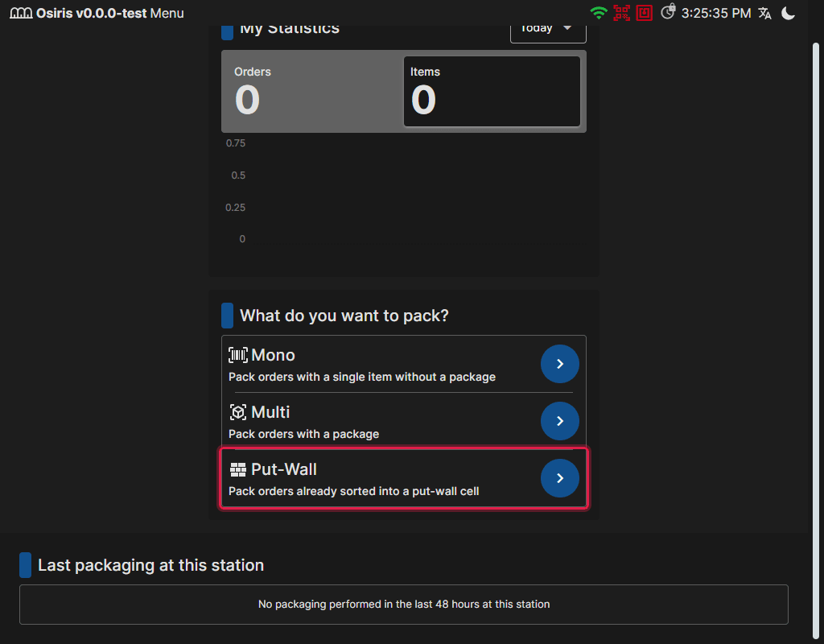The width and height of the screenshot is (824, 644).
Task: Click the Multi option title
Action: 270,412
